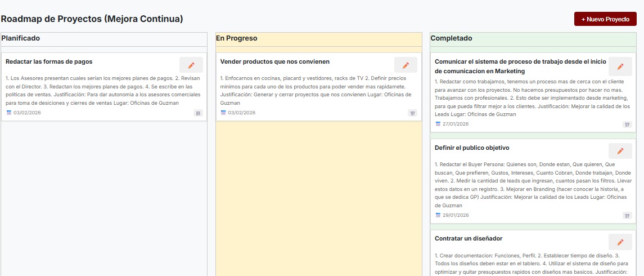
Task: Delete the 'Vender productos que nos convienen' card
Action: coord(413,113)
